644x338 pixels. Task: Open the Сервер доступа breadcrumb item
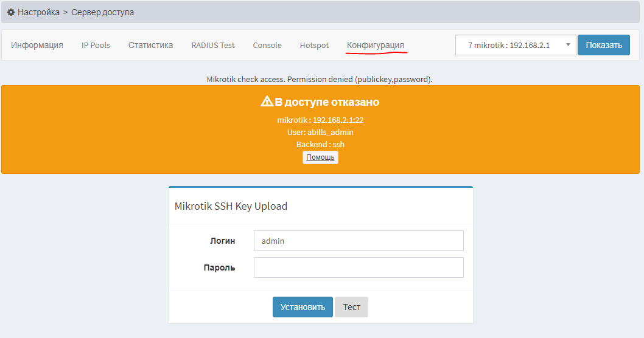pyautogui.click(x=103, y=12)
